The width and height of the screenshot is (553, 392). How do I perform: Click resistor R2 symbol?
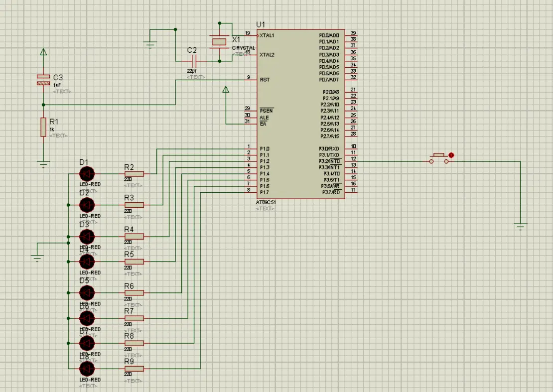[x=134, y=174]
